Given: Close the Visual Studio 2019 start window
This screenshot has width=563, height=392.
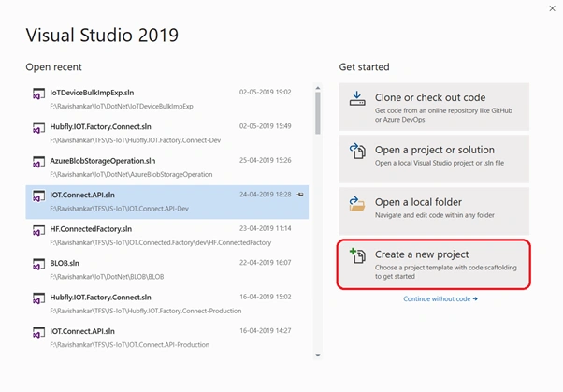Looking at the screenshot, I should click(x=552, y=8).
